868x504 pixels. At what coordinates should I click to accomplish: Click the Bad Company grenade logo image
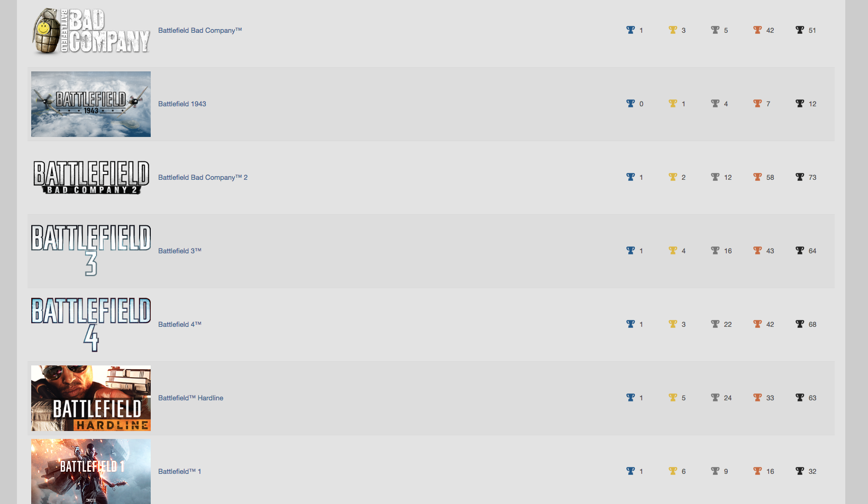coord(91,31)
